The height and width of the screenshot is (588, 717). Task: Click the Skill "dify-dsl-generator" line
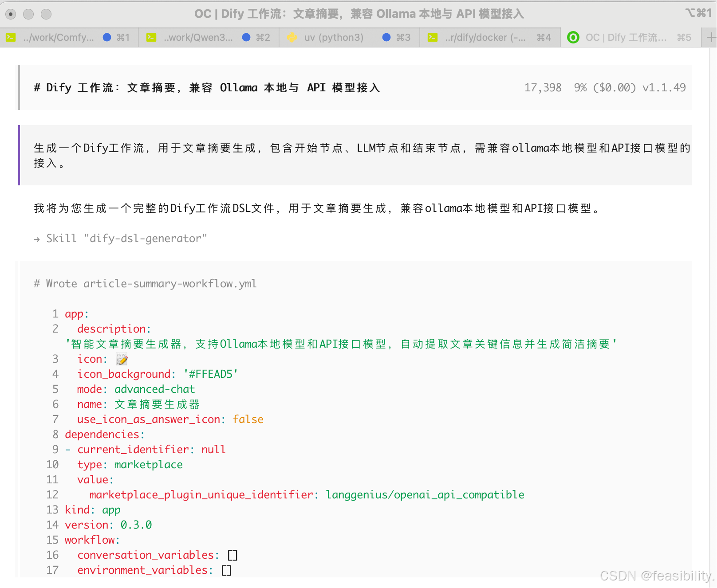[121, 239]
